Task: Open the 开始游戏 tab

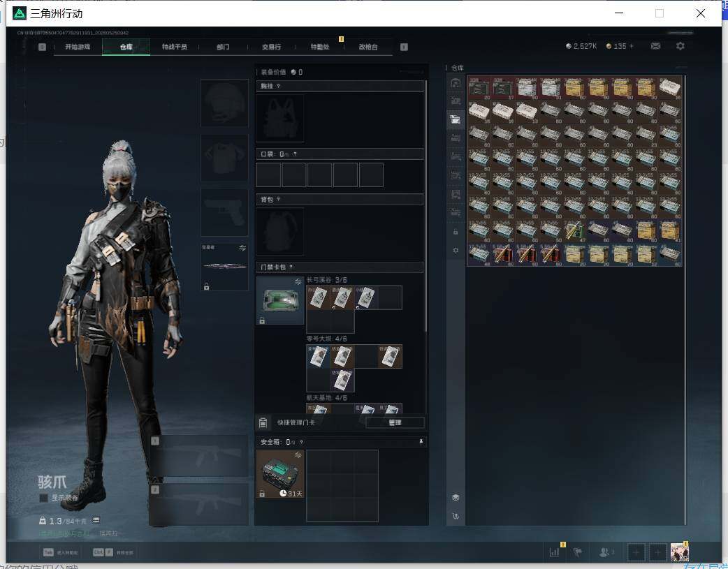Action: click(78, 47)
